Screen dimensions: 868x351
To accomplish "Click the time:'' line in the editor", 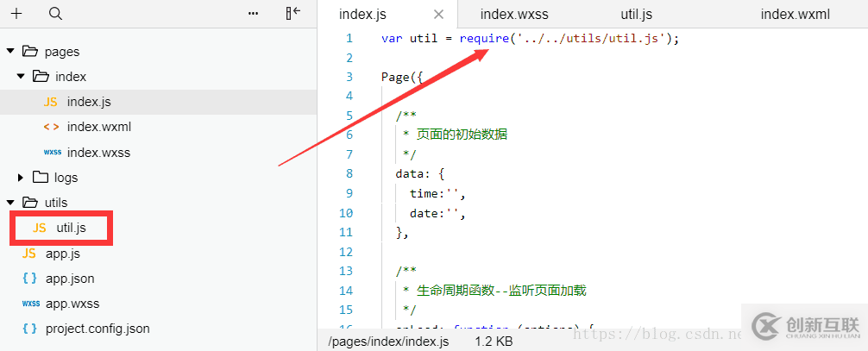I will click(x=437, y=193).
